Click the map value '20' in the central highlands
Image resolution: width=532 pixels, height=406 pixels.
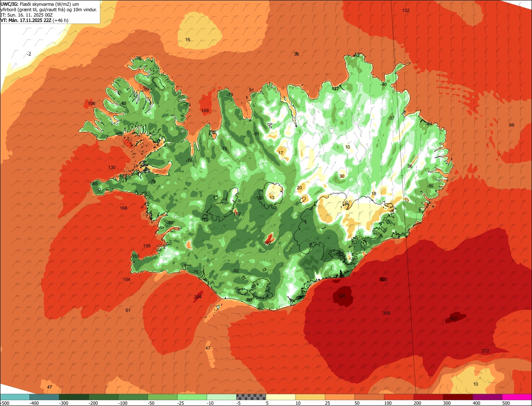(299, 188)
